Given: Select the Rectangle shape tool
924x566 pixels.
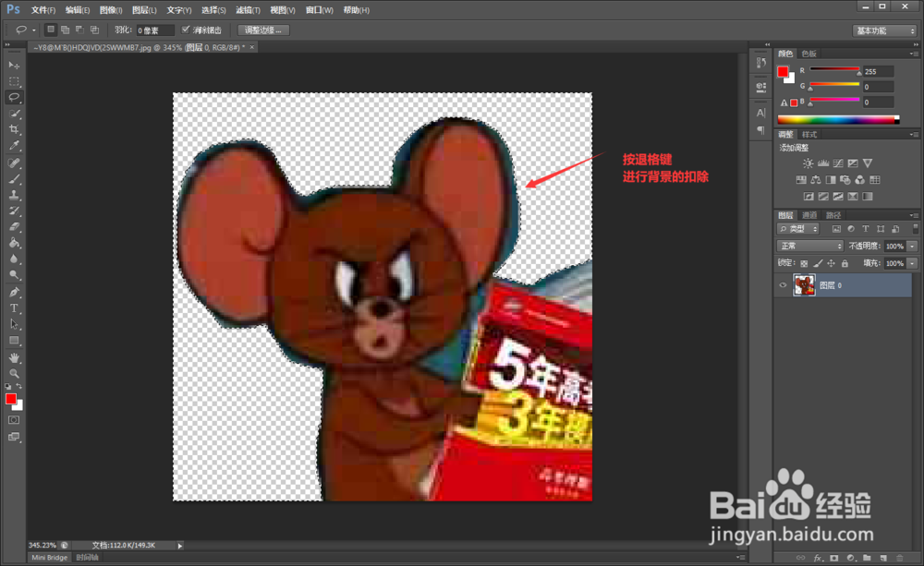Looking at the screenshot, I should click(x=14, y=341).
